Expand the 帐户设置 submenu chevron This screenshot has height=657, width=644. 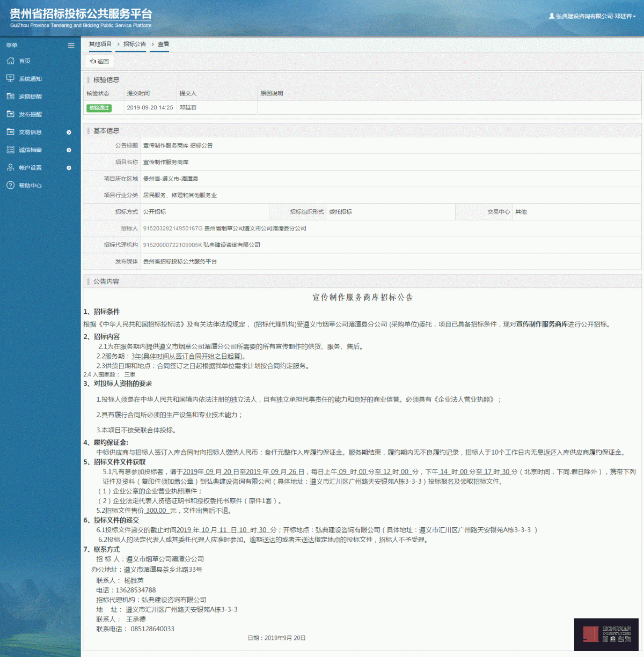click(68, 167)
